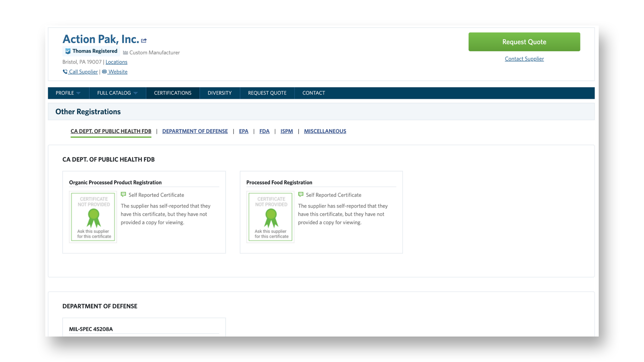This screenshot has height=362, width=644.
Task: Click the Processed Food Registration heading
Action: (279, 182)
